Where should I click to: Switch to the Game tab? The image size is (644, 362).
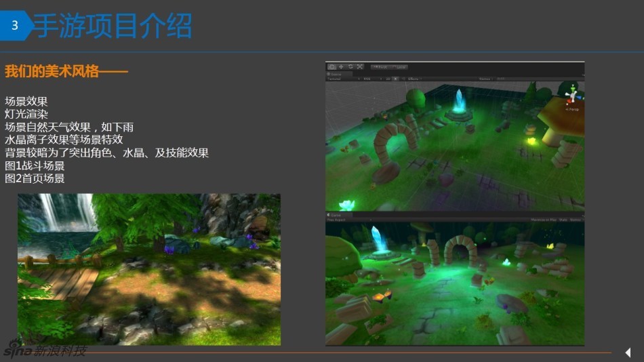(x=335, y=214)
